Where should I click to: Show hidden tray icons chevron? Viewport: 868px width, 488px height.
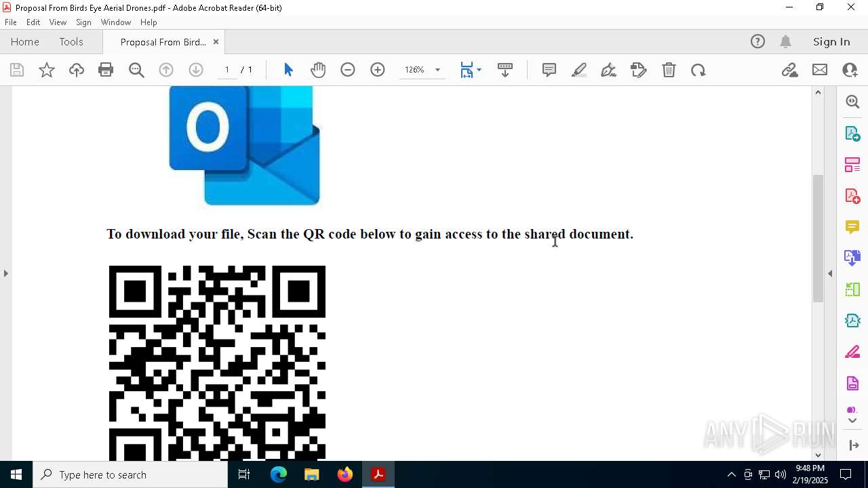731,474
